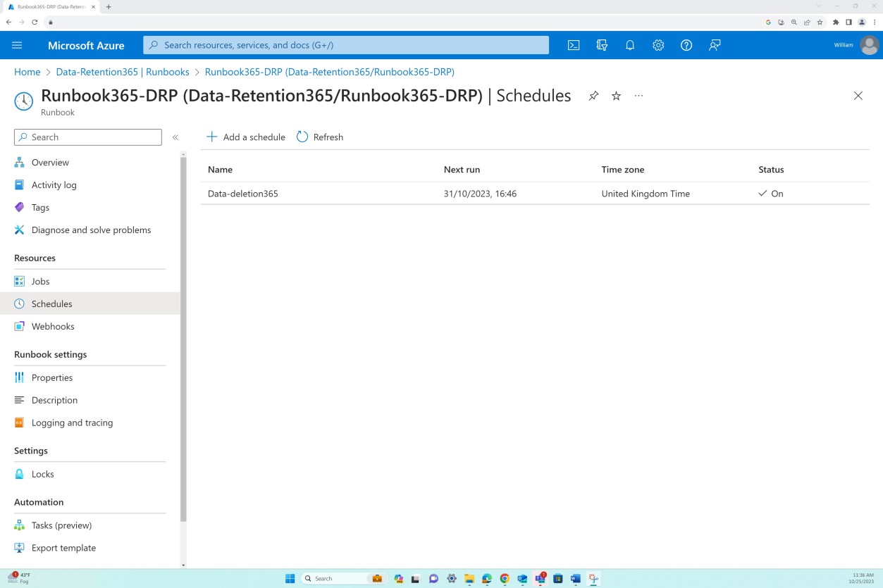Image resolution: width=883 pixels, height=588 pixels.
Task: Open Azure notifications bell
Action: [629, 44]
